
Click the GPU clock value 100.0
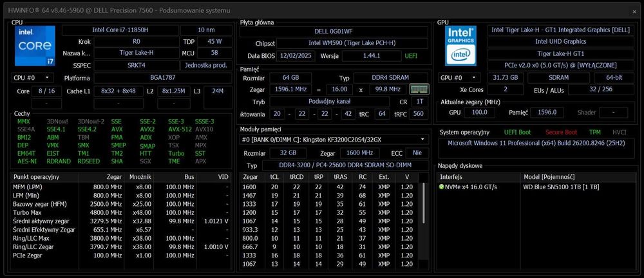479,112
